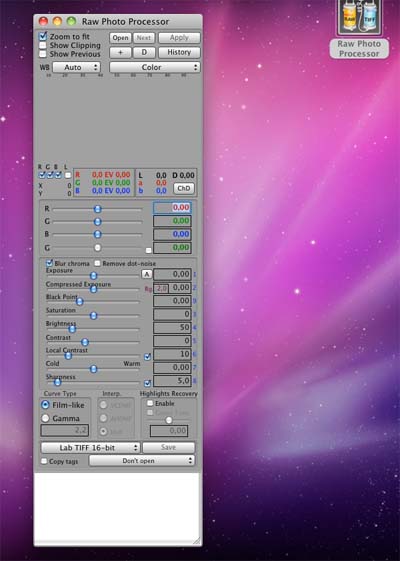The width and height of the screenshot is (400, 561).
Task: Toggle the Sharpness enable checkbox
Action: click(x=147, y=383)
